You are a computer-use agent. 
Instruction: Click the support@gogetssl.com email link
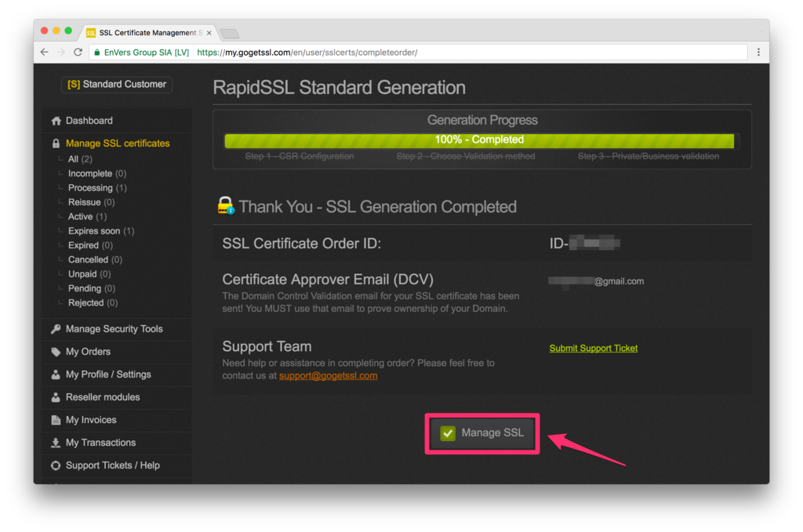(x=329, y=375)
